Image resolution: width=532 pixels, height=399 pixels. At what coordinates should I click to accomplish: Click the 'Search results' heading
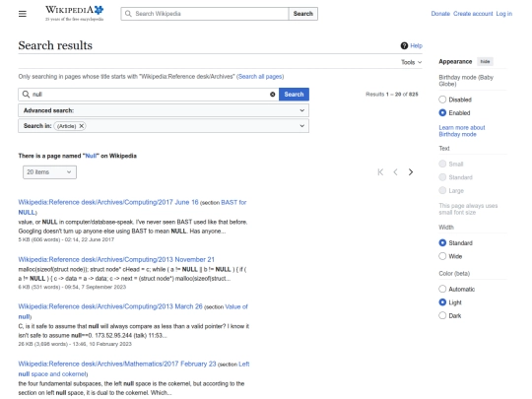coord(55,45)
